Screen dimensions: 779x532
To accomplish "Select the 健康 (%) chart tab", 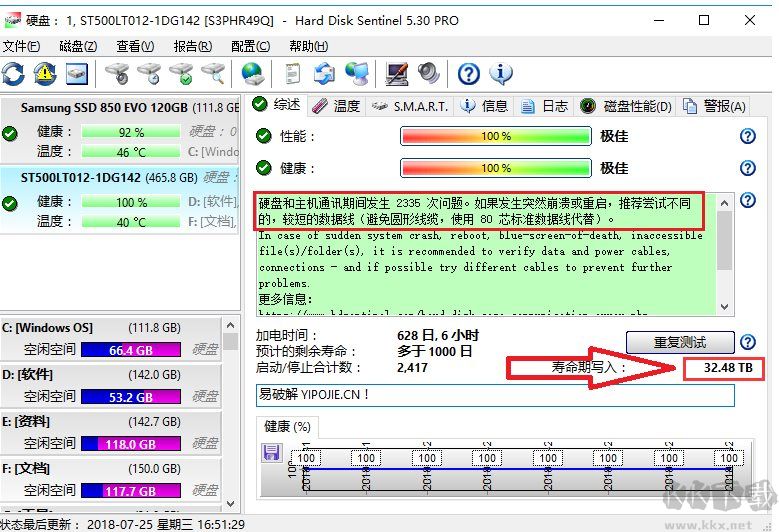I will 287,427.
